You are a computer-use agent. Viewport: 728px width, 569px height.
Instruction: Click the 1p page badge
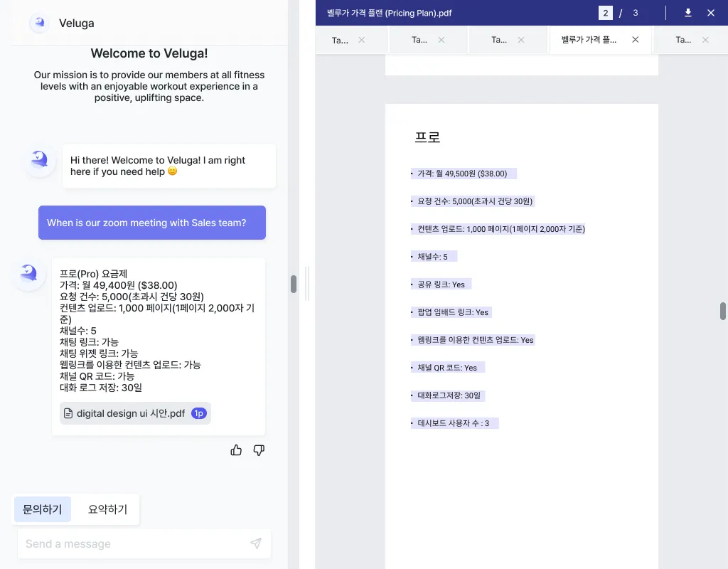pos(199,413)
